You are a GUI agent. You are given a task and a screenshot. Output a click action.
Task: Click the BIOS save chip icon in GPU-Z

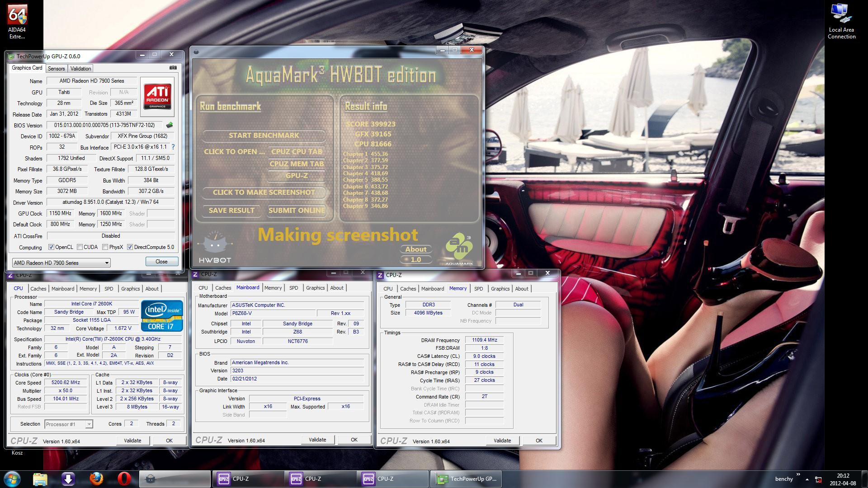(x=170, y=125)
